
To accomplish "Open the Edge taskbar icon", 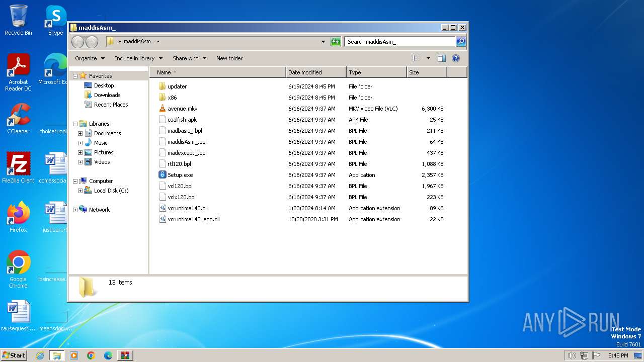I will pos(108,355).
